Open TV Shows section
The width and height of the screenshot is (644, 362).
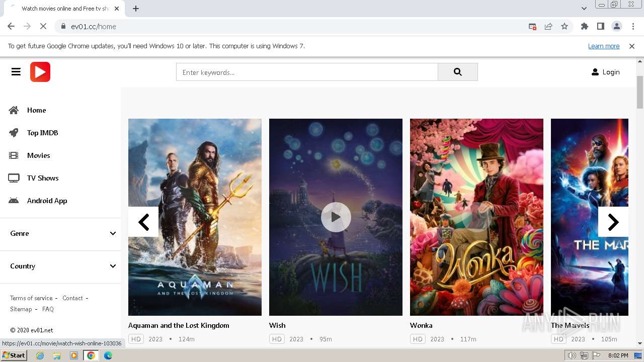[x=43, y=178]
